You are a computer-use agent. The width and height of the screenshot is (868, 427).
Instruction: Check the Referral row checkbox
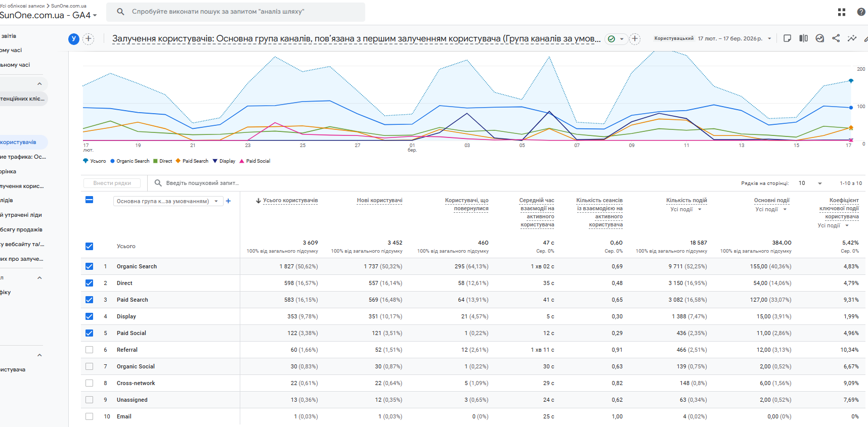90,350
